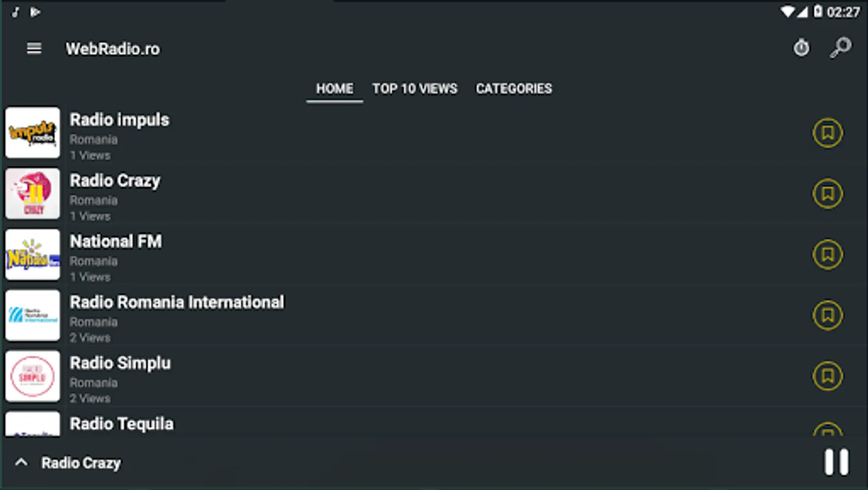This screenshot has width=868, height=490.
Task: Open Radio impuls logo thumbnail
Action: (x=33, y=132)
